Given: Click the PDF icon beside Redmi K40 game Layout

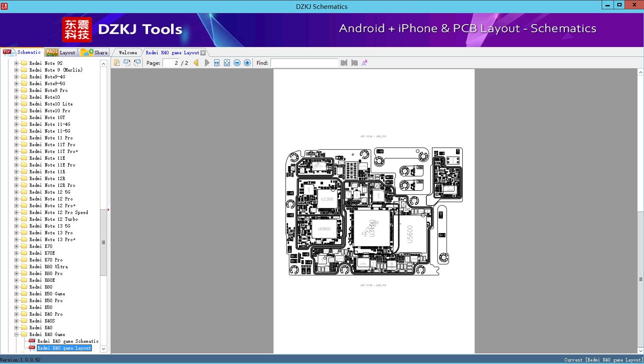Looking at the screenshot, I should pyautogui.click(x=32, y=348).
